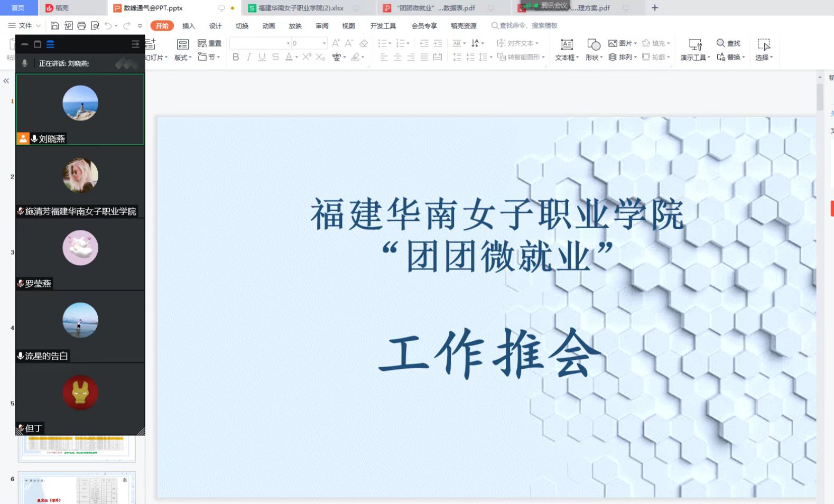Decrease font size with A- icon
Screen dimensions: 834x504
click(349, 43)
